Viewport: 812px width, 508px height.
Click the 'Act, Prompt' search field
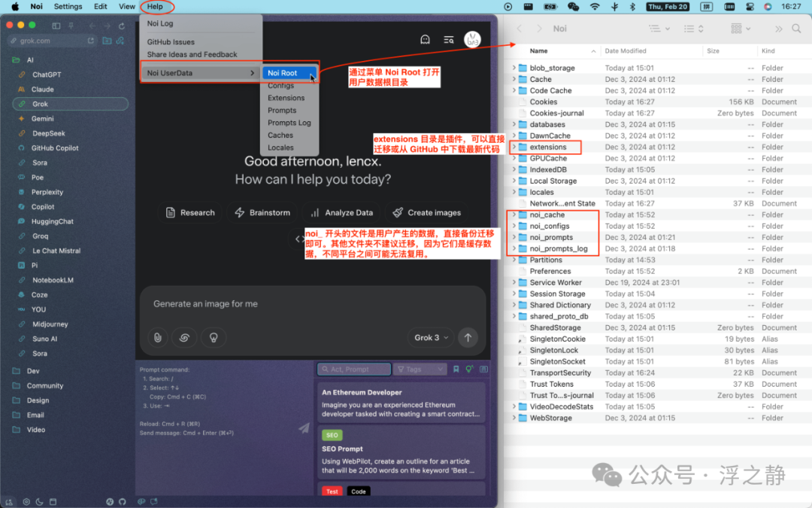coord(353,369)
